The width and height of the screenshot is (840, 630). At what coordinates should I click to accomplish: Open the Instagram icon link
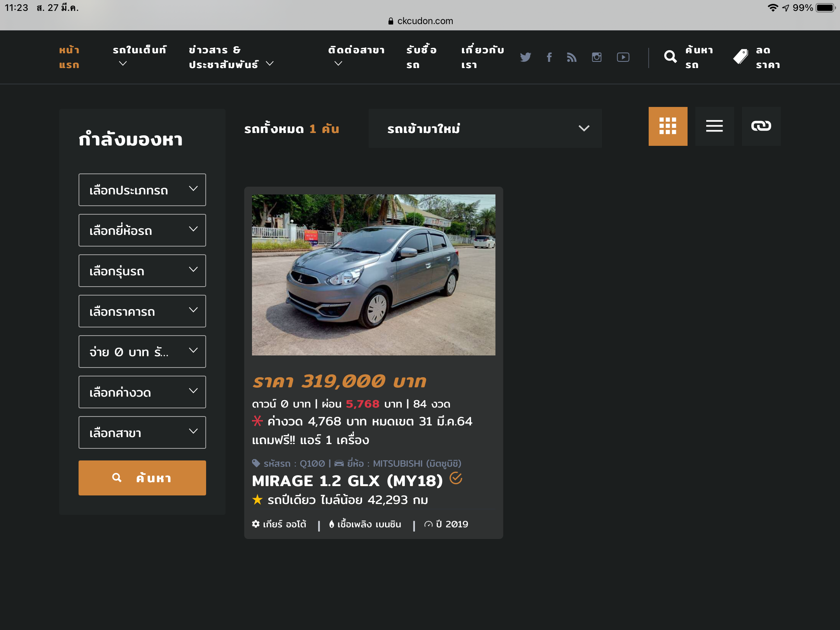point(597,57)
